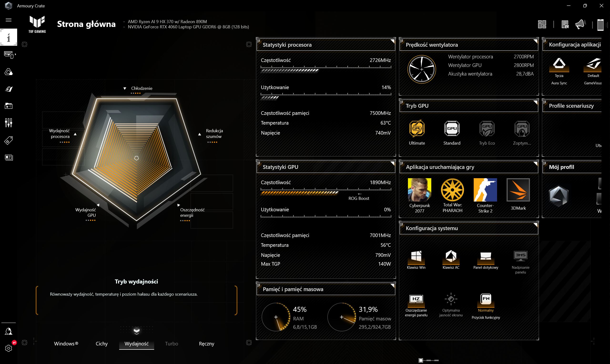Open the hamburger menu
The width and height of the screenshot is (610, 364).
point(9,20)
